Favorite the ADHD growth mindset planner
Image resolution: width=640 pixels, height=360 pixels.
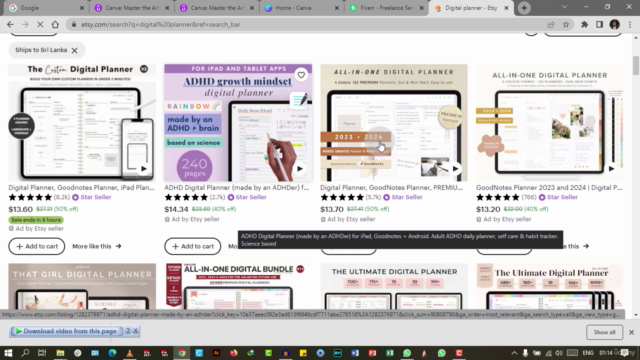tap(301, 75)
